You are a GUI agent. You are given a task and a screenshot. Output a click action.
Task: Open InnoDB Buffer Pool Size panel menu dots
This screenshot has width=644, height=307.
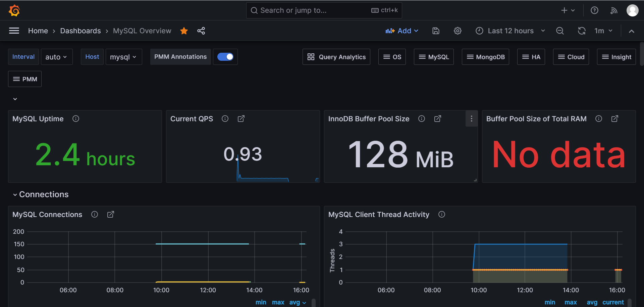coord(471,119)
